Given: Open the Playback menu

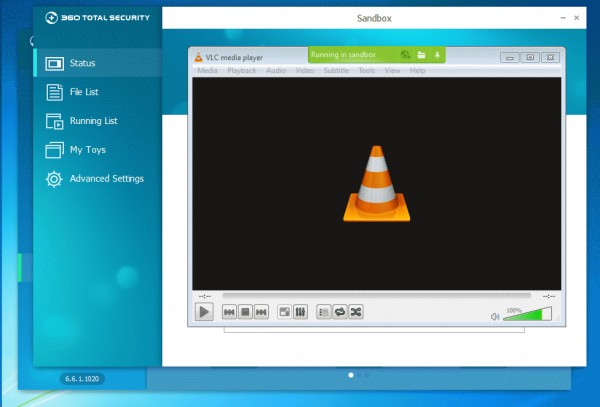Looking at the screenshot, I should pyautogui.click(x=241, y=71).
